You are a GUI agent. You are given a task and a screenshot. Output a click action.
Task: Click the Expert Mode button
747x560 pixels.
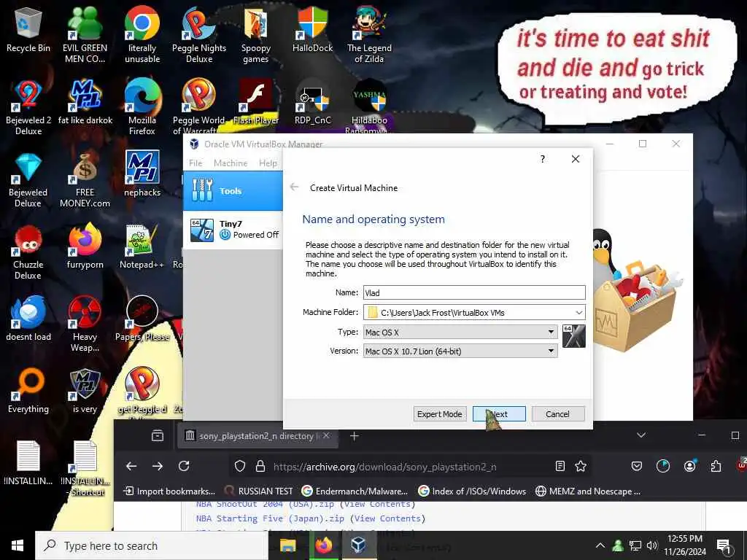439,414
